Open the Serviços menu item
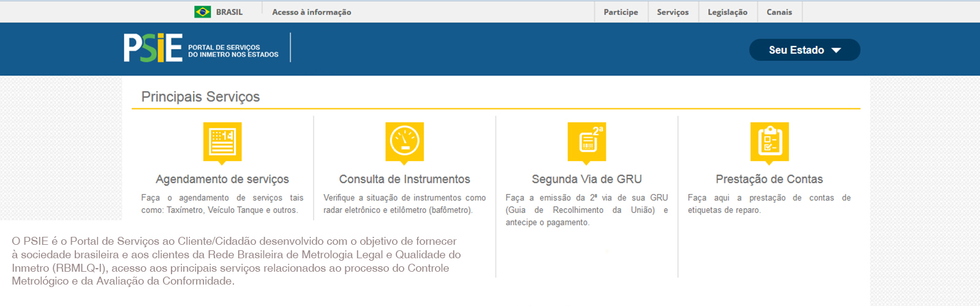The image size is (980, 306). 673,12
